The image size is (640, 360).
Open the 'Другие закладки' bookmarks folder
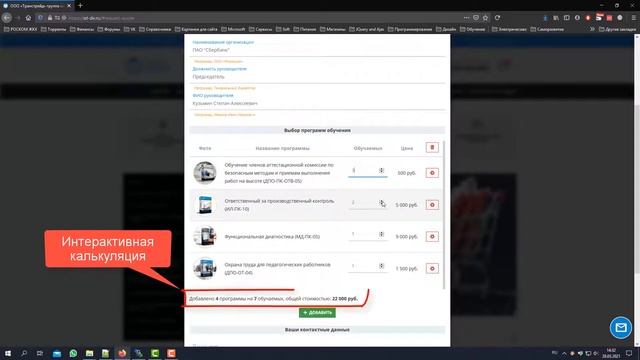point(617,29)
